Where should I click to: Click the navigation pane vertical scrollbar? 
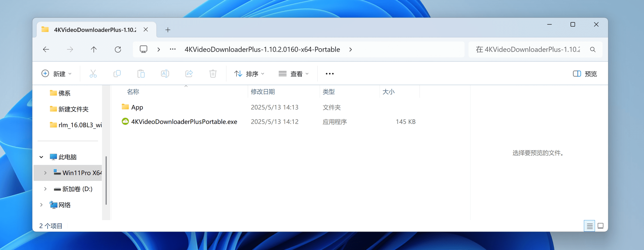tap(106, 180)
